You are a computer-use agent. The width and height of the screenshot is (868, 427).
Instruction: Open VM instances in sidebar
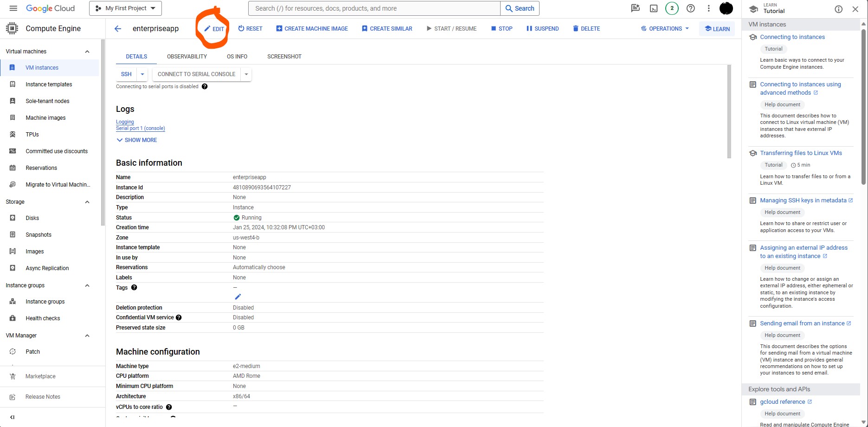50,68
